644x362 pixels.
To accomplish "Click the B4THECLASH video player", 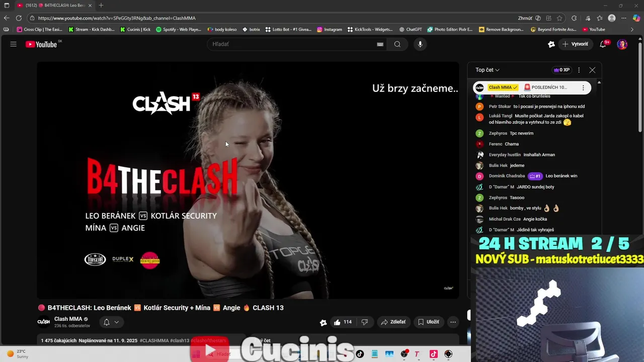I will click(248, 180).
